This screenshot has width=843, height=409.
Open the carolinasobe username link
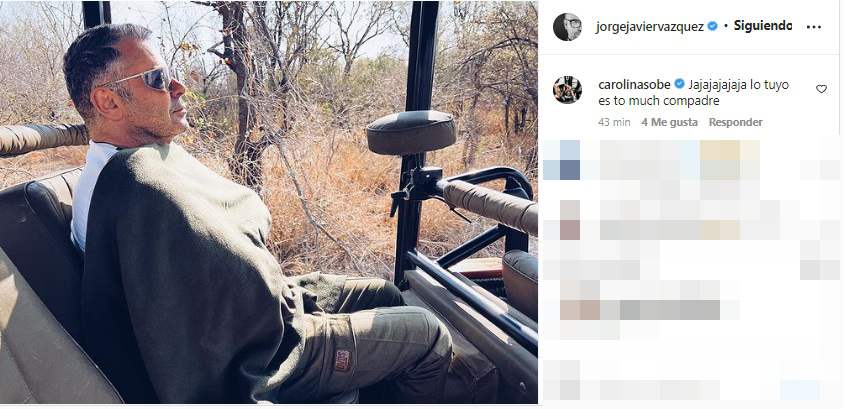pyautogui.click(x=634, y=83)
